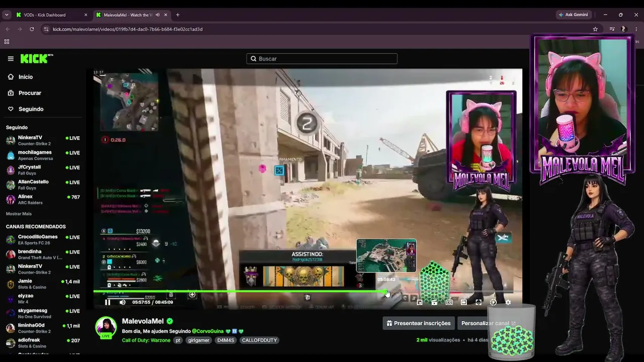The width and height of the screenshot is (644, 362).
Task: Create a clip with the clapperboard icon
Action: 434,302
